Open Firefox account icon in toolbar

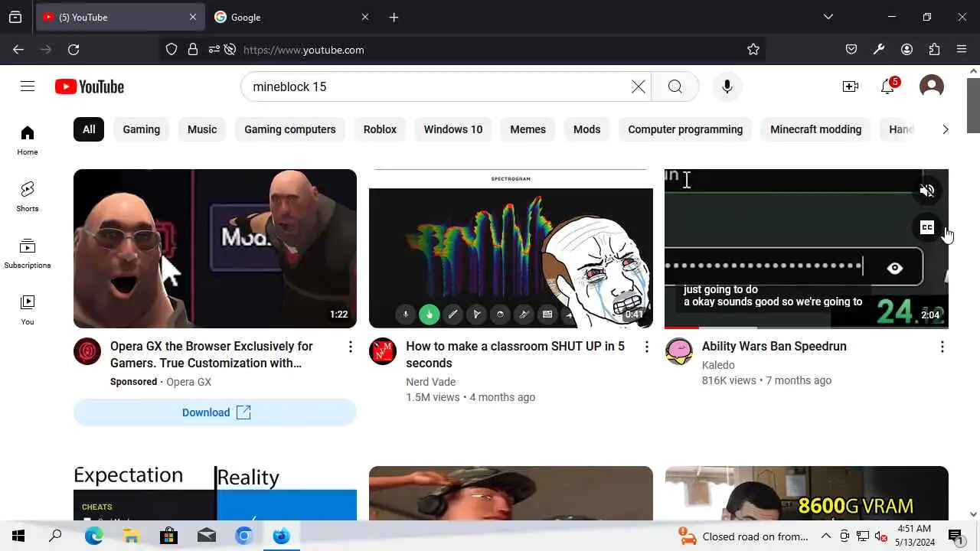pyautogui.click(x=906, y=49)
